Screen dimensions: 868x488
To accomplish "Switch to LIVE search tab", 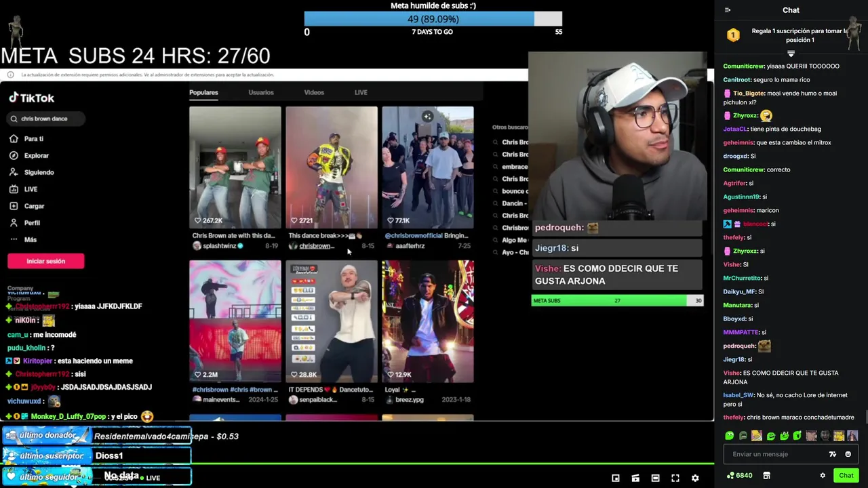I will coord(361,92).
